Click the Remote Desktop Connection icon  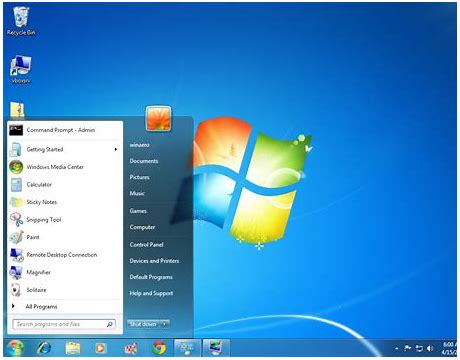pyautogui.click(x=16, y=255)
